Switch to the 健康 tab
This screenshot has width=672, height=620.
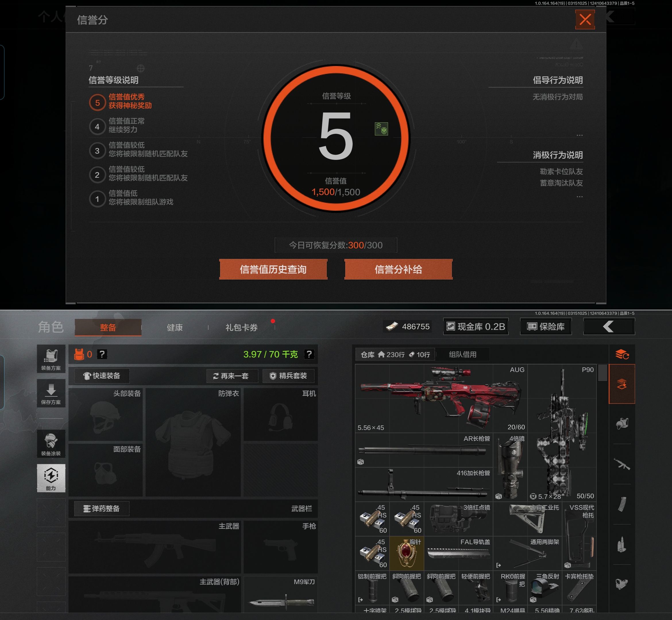click(x=175, y=328)
